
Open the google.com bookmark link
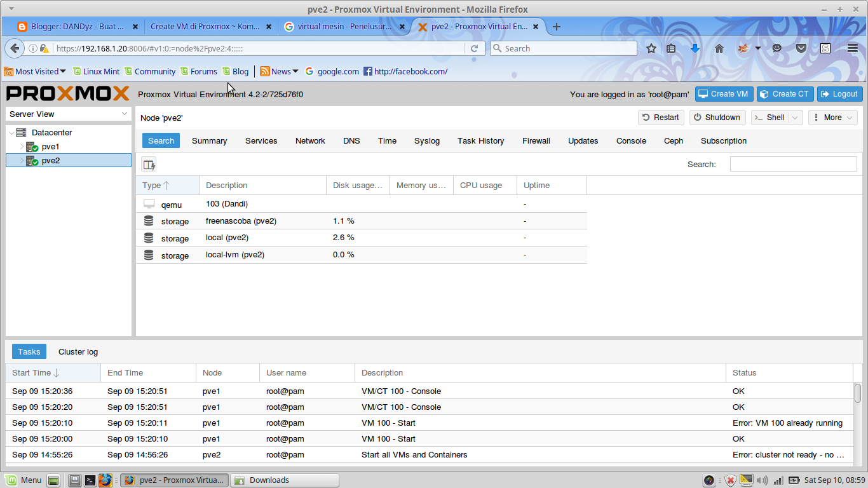coord(332,71)
